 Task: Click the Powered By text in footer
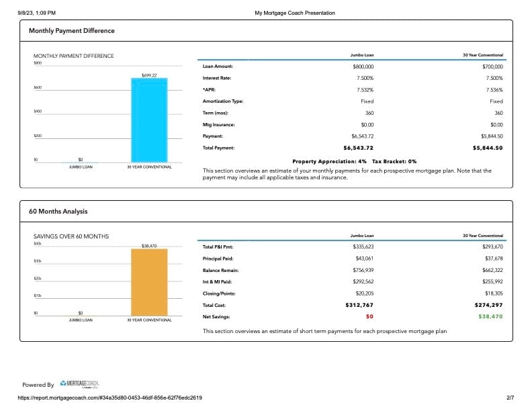click(x=38, y=385)
